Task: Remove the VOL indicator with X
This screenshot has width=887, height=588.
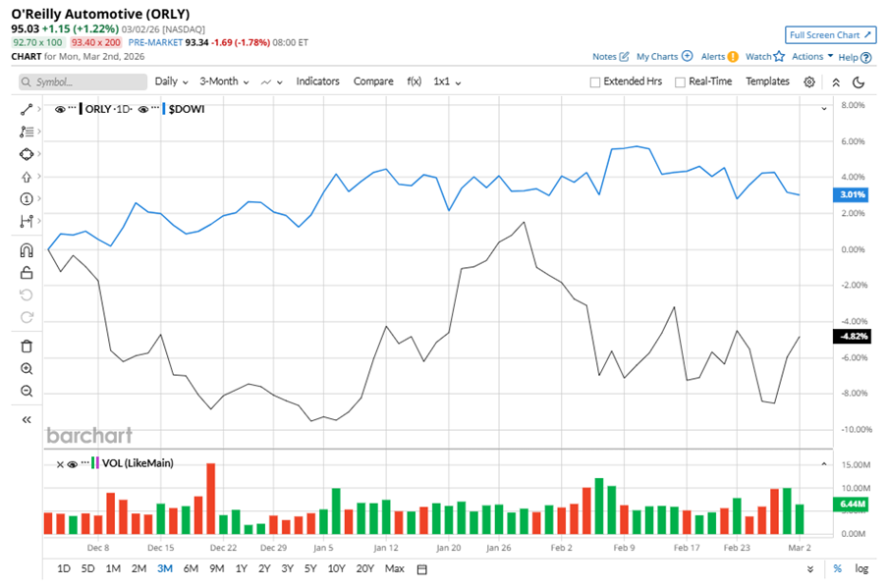Action: tap(60, 464)
